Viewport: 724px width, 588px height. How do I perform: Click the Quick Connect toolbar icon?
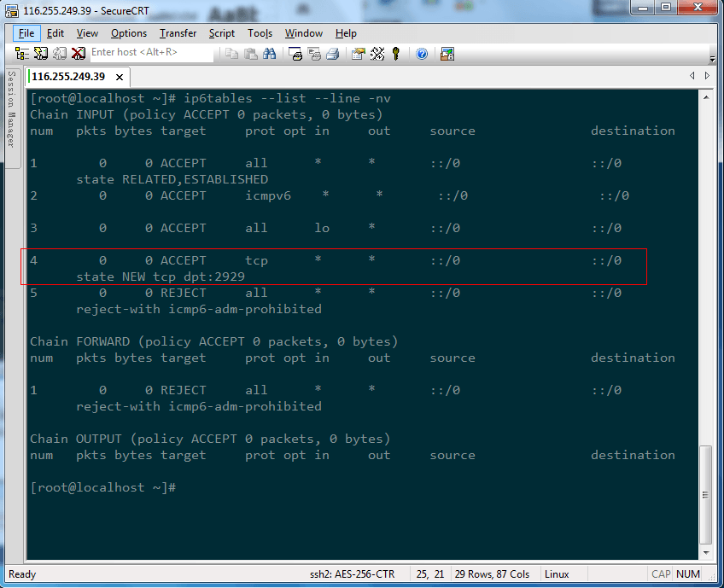(40, 53)
